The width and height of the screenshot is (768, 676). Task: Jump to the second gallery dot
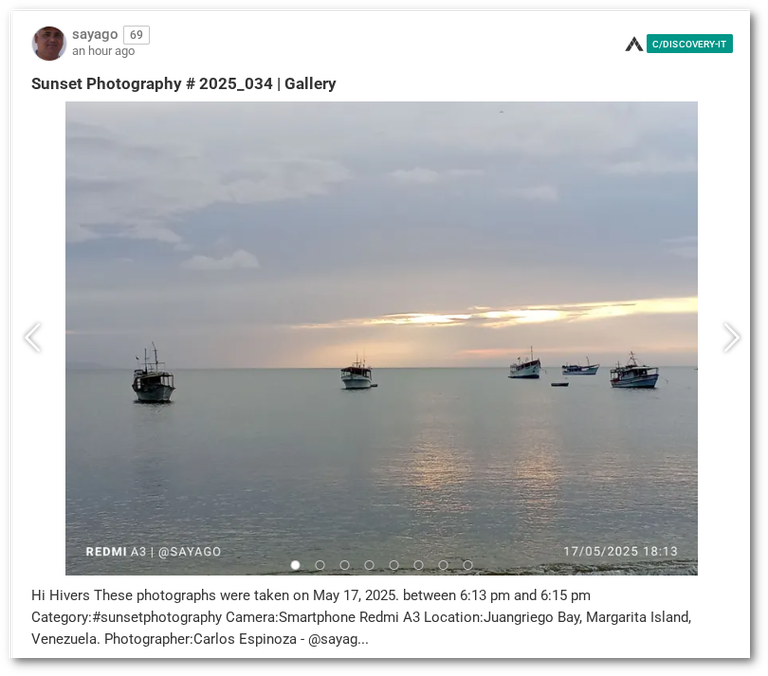click(320, 565)
